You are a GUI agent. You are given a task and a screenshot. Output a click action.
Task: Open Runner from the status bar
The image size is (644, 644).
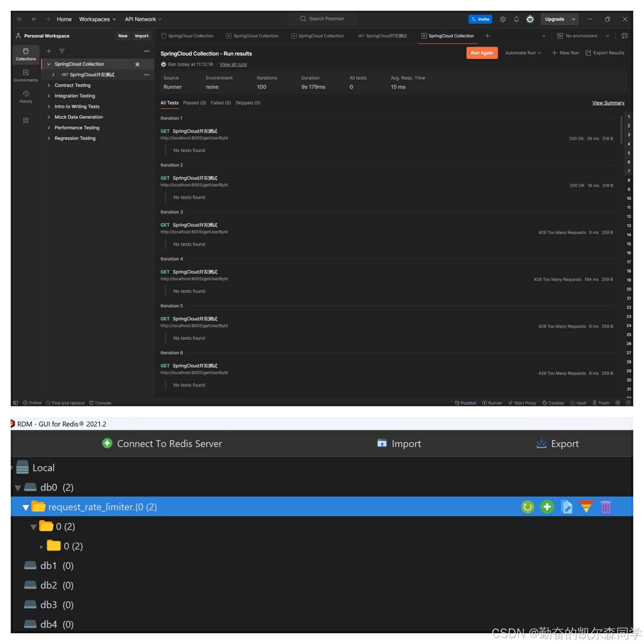coord(492,403)
